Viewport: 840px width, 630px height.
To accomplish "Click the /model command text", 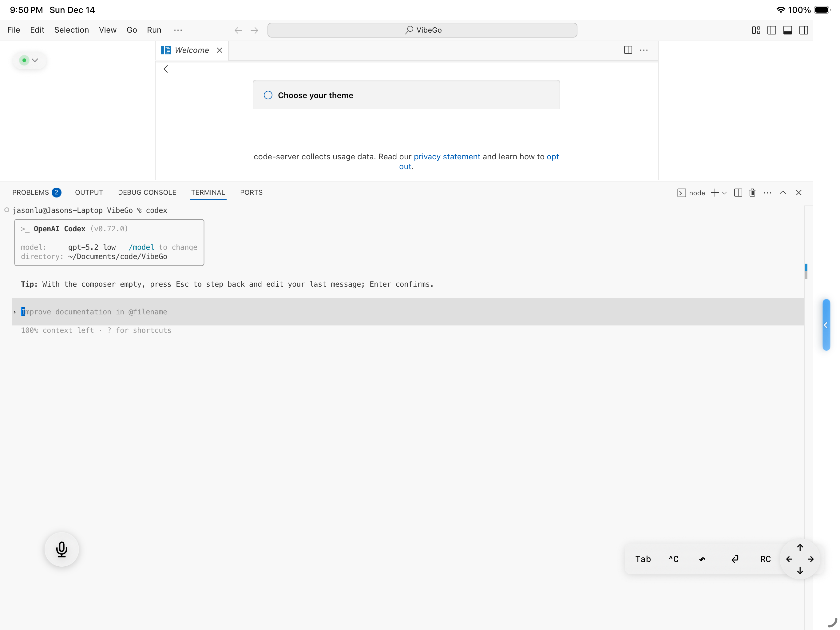I will (141, 247).
